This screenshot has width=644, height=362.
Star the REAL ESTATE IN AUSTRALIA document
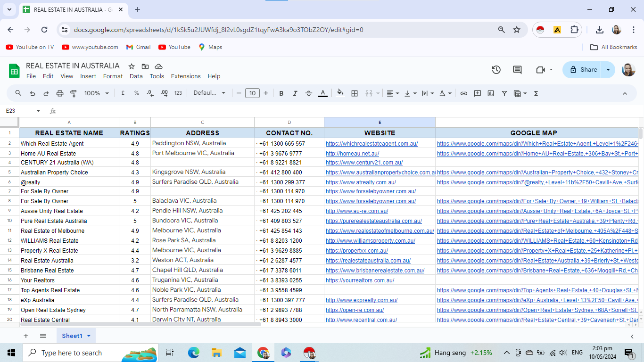(x=132, y=66)
